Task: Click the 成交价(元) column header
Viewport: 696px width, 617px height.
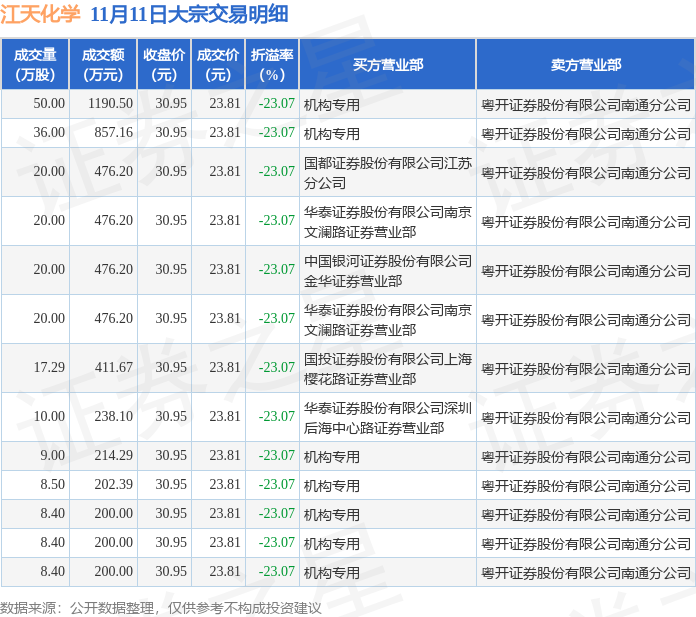Action: tap(217, 64)
